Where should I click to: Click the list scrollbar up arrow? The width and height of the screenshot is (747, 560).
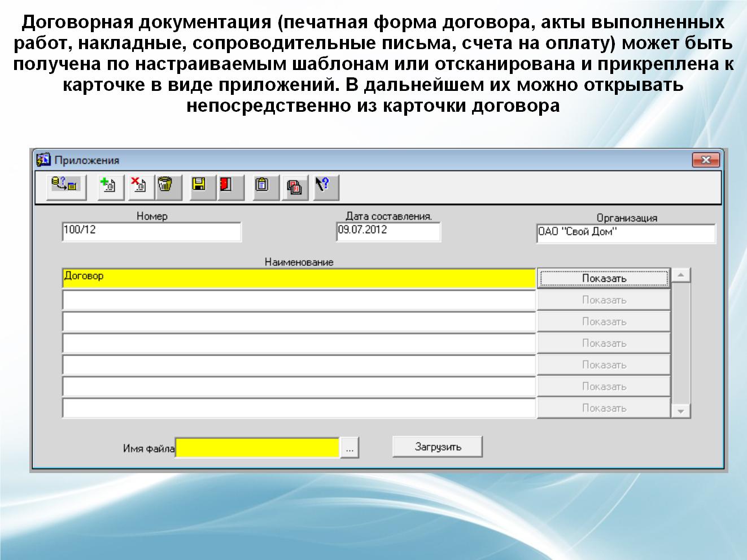pyautogui.click(x=681, y=275)
